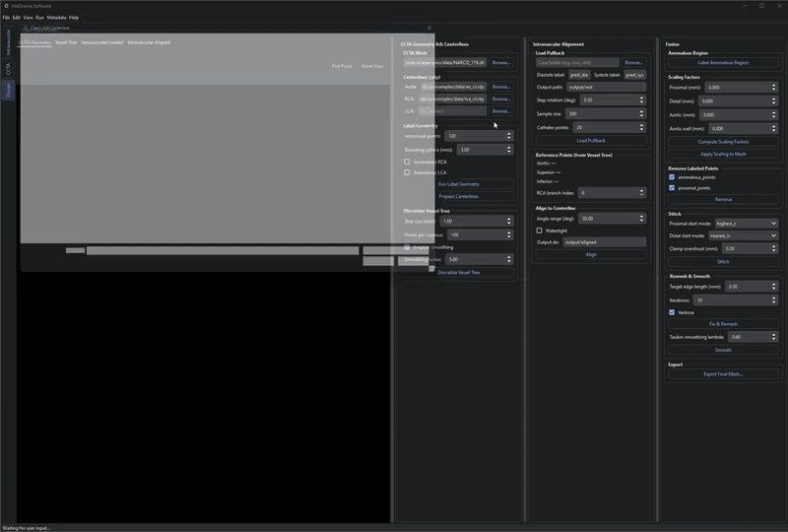Toggle the Watertight checkbox

539,231
